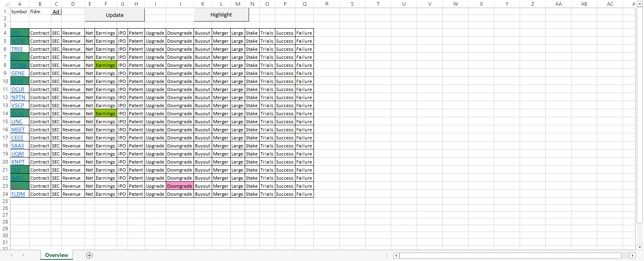Select green Earnings cell in PLUG row
Screen dimensions: 644x261
tap(105, 114)
